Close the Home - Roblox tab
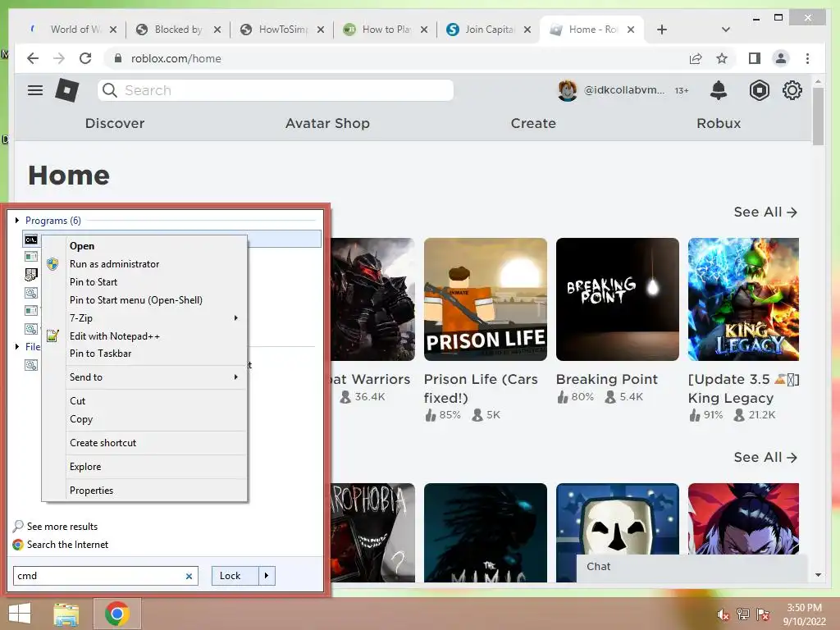The width and height of the screenshot is (840, 630). tap(631, 30)
